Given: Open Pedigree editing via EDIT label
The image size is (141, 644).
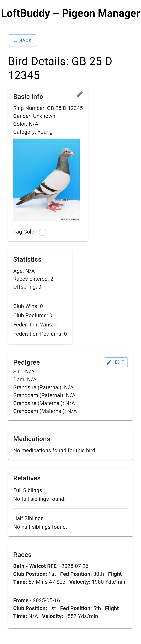Looking at the screenshot, I should [x=119, y=362].
